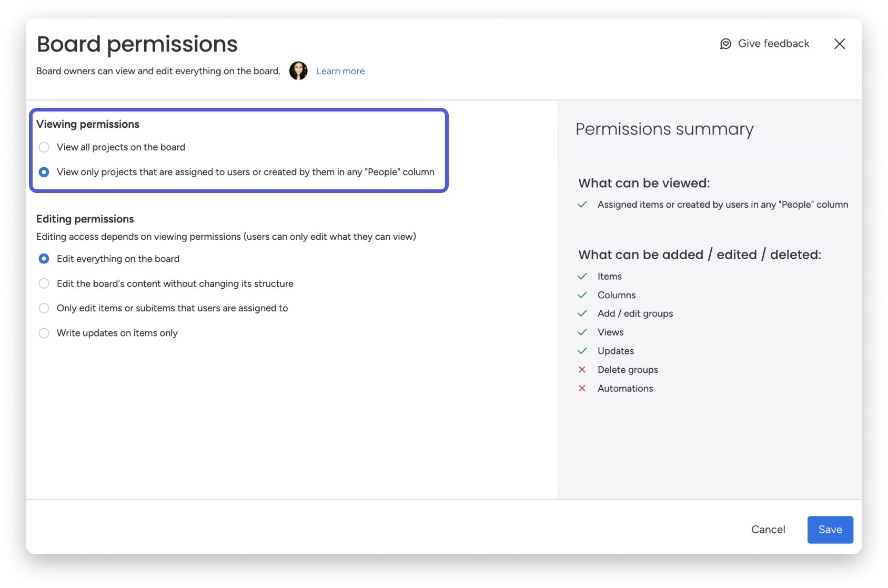Select "View all projects on the board"
The width and height of the screenshot is (888, 588).
click(44, 147)
